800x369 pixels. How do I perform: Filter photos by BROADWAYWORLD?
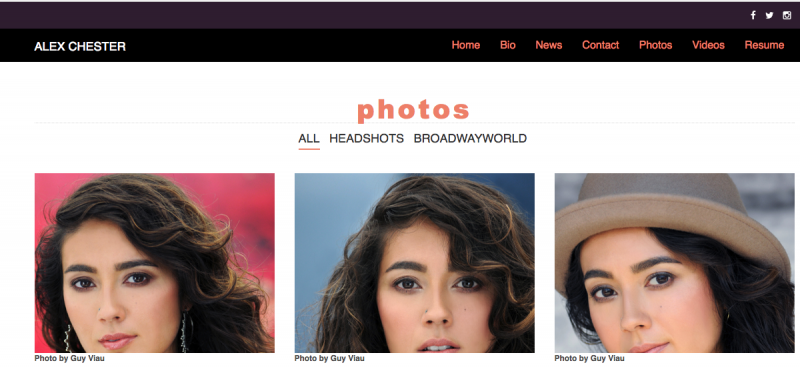[x=470, y=138]
